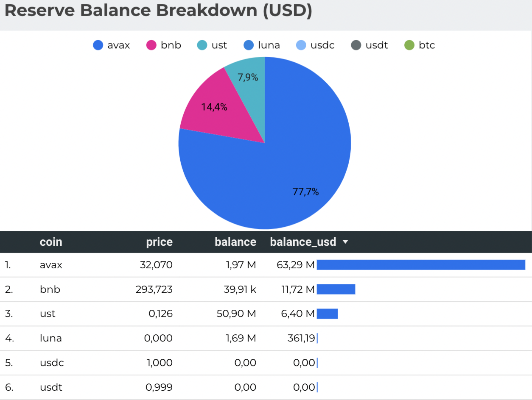The width and height of the screenshot is (532, 400).
Task: Select the luna row coin name
Action: (x=51, y=338)
